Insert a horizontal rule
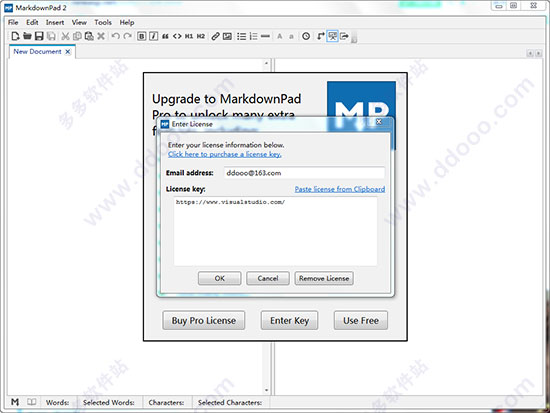550x413 pixels. pyautogui.click(x=266, y=36)
